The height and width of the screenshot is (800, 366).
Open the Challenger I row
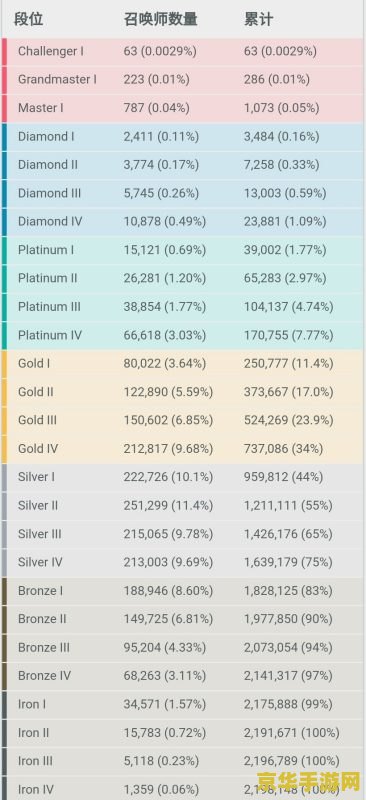[183, 52]
